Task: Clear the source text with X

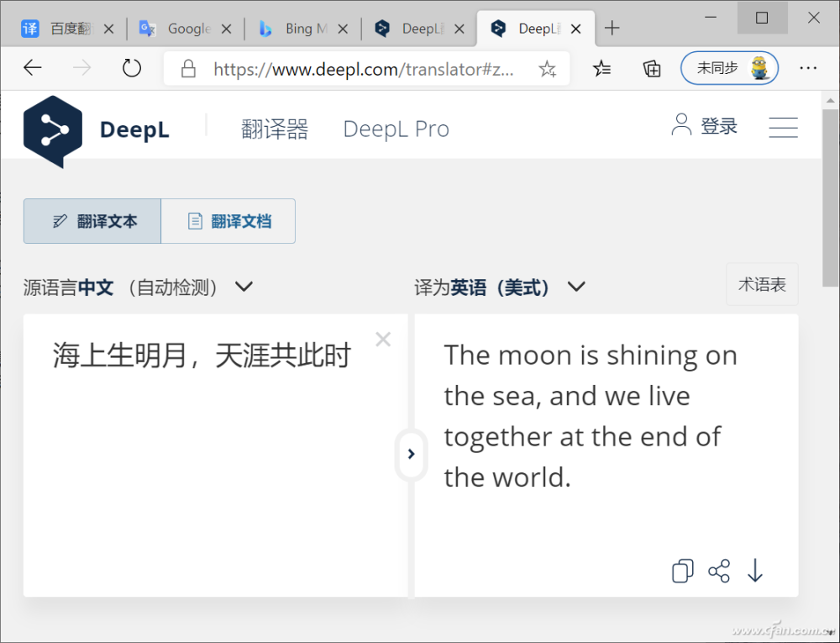Action: point(383,340)
